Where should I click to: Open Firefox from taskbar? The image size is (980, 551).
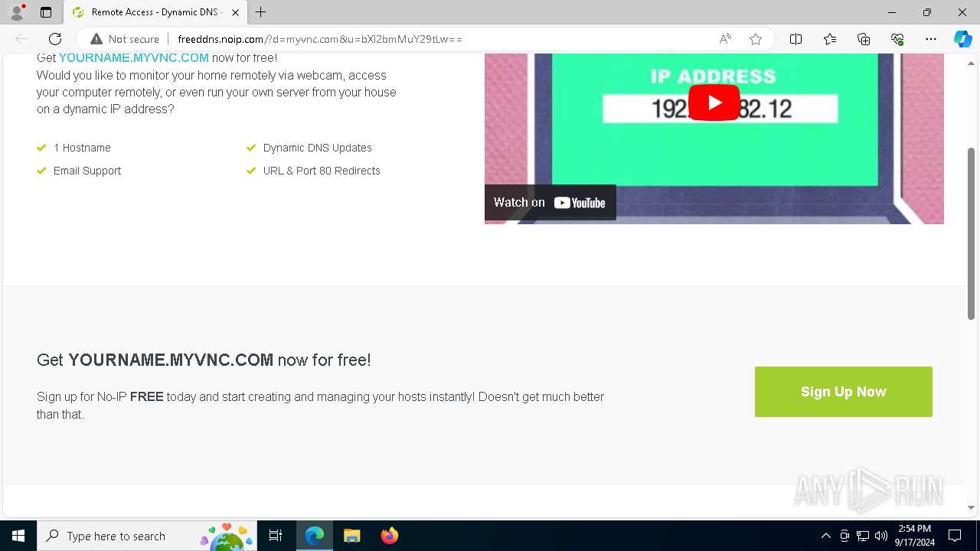(389, 536)
